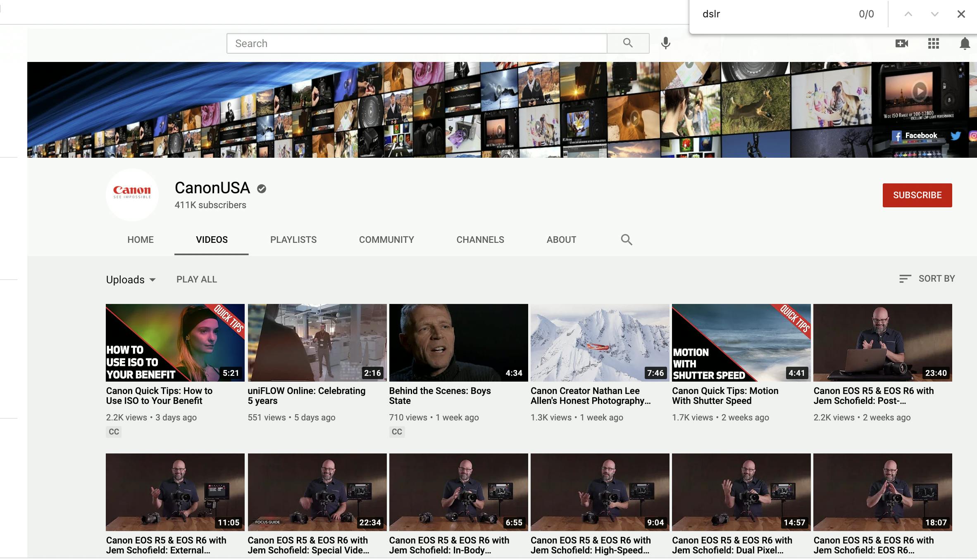Open title Jem Schofield: External video

[166, 545]
